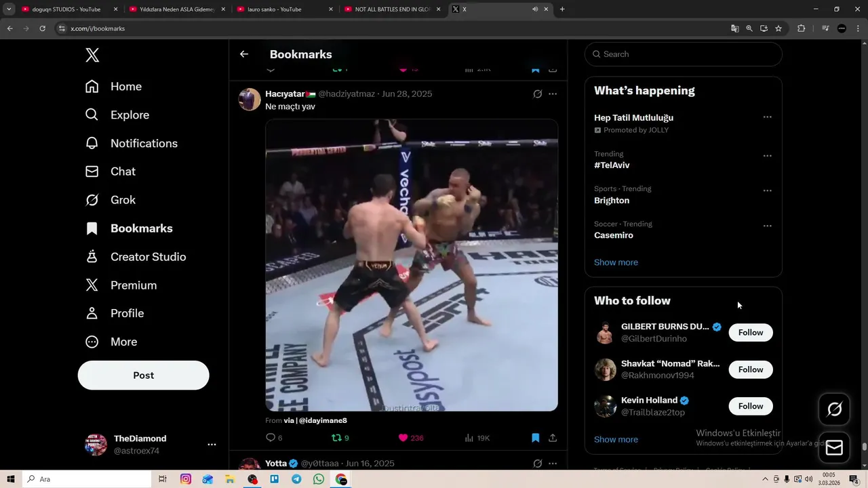This screenshot has height=488, width=868.
Task: Open more options on Yotta post
Action: coord(553,464)
